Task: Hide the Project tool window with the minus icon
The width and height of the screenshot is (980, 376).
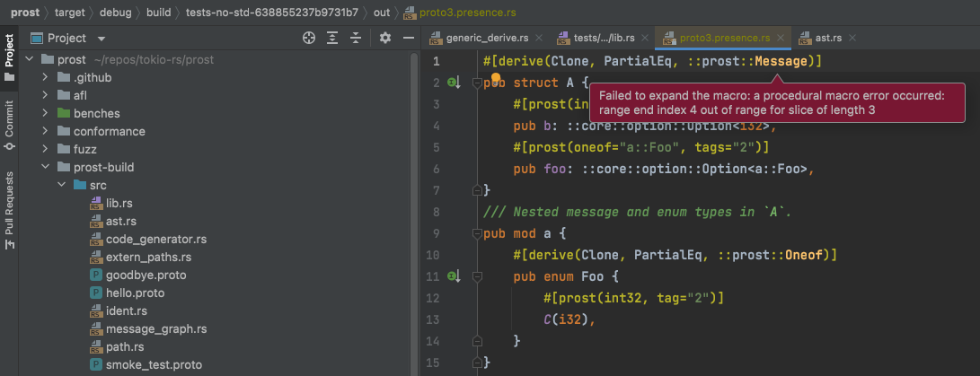Action: pyautogui.click(x=409, y=38)
